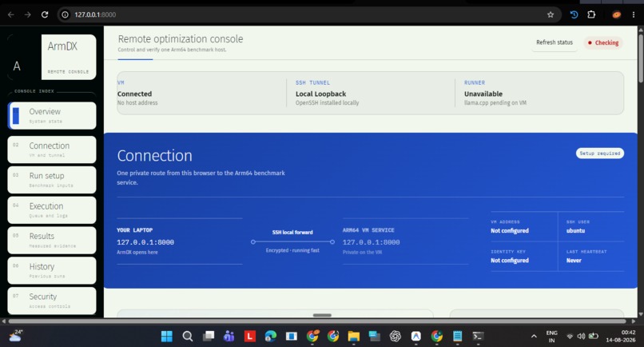This screenshot has width=644, height=347.
Task: Click the 'Connected' VM status text
Action: click(x=134, y=94)
